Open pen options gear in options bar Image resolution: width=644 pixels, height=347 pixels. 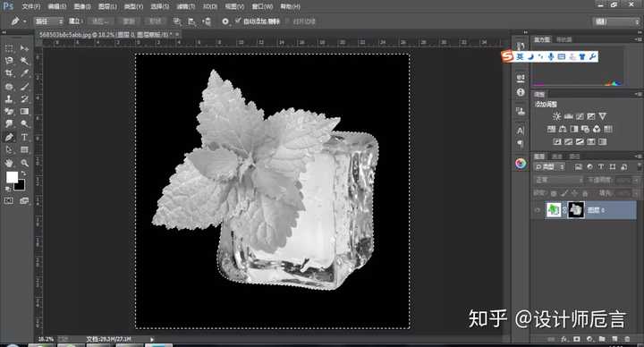[225, 21]
